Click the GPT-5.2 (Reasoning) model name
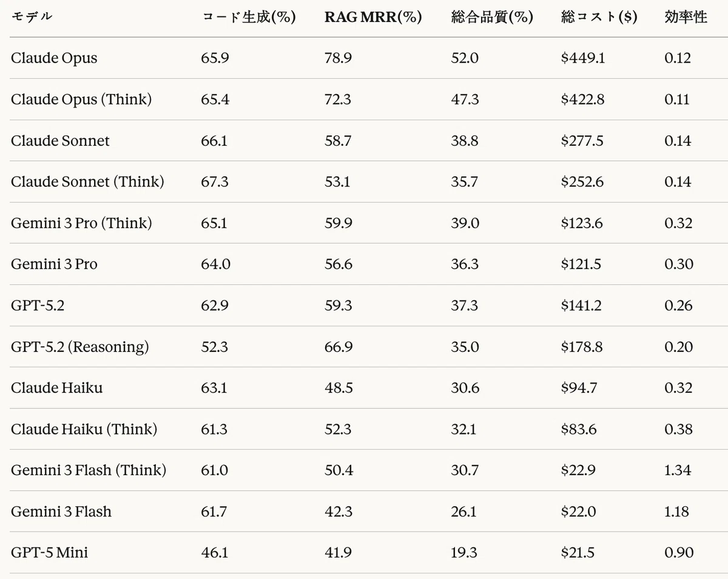 point(79,347)
